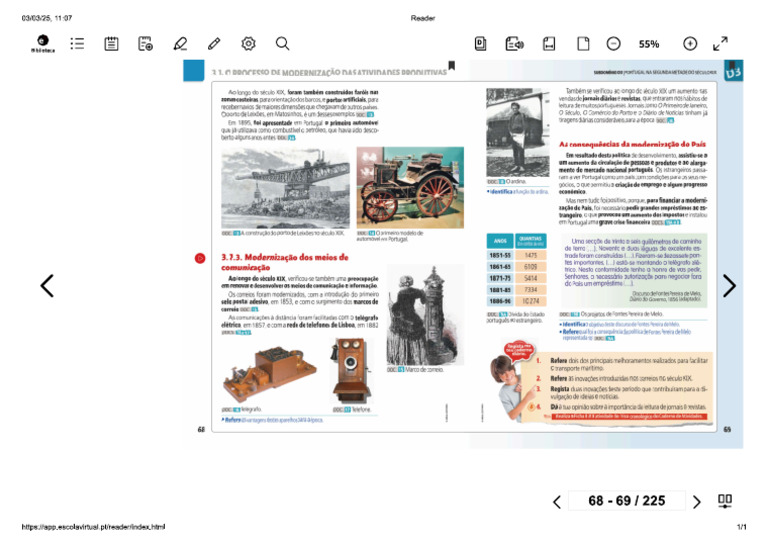Image resolution: width=768 pixels, height=543 pixels.
Task: Toggle the bookmark on the left page
Action: click(452, 66)
